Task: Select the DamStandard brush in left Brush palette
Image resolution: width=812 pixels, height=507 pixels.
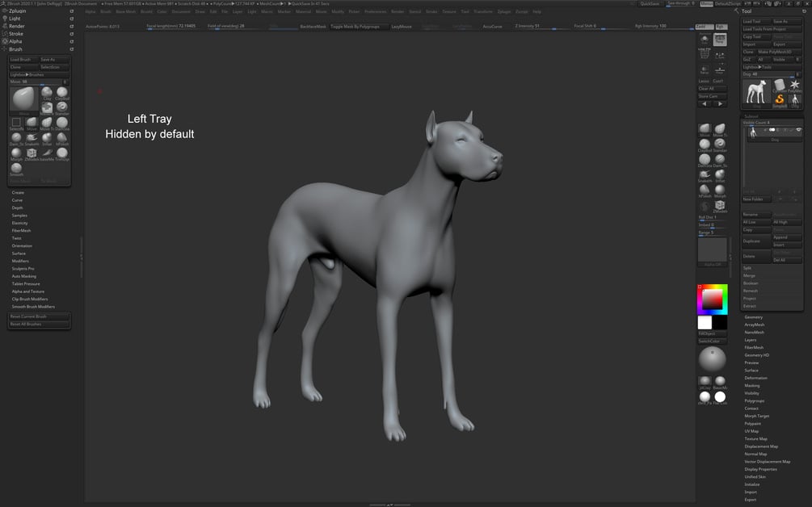Action: [x=17, y=139]
